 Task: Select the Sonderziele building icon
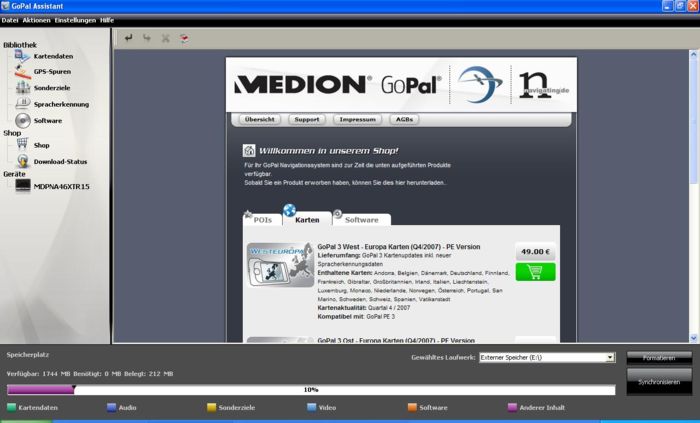[23, 87]
